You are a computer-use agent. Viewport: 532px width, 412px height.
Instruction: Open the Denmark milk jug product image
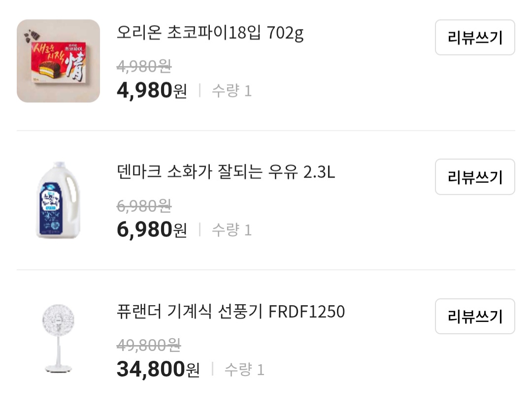(x=58, y=200)
